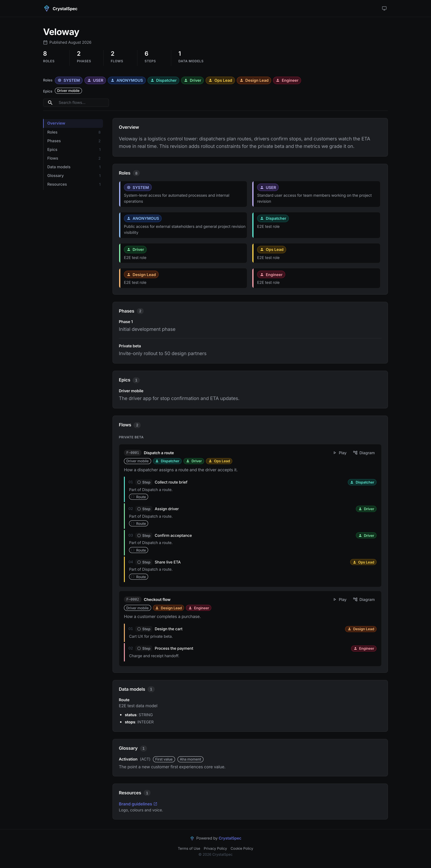The width and height of the screenshot is (431, 868).
Task: Click the Driver mobile tag in the Checkout flow card
Action: tap(137, 608)
